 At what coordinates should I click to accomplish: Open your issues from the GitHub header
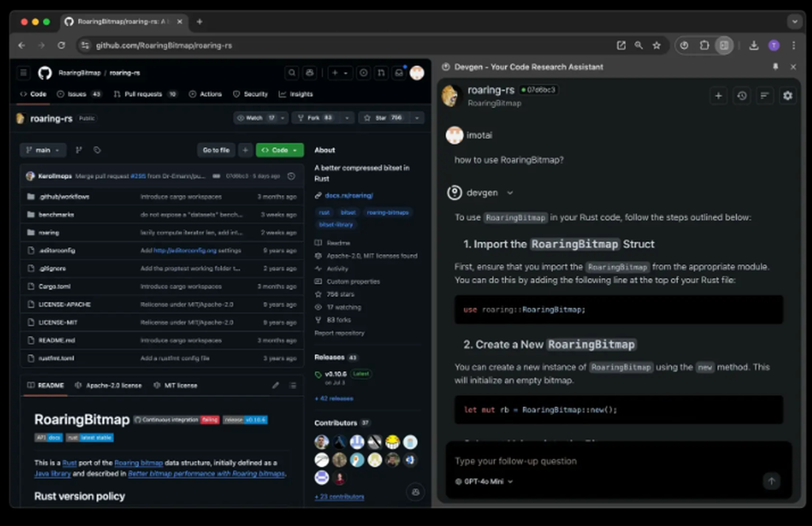click(x=364, y=73)
